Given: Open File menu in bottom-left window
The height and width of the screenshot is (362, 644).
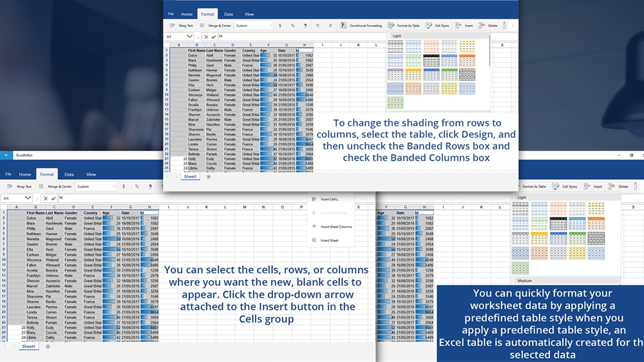Looking at the screenshot, I should coord(8,174).
